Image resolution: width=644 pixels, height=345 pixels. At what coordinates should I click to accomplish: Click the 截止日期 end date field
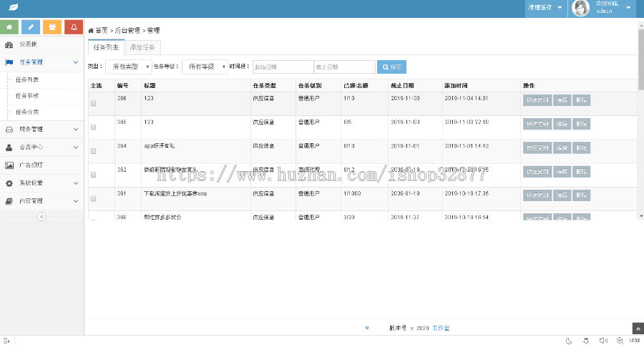point(345,67)
